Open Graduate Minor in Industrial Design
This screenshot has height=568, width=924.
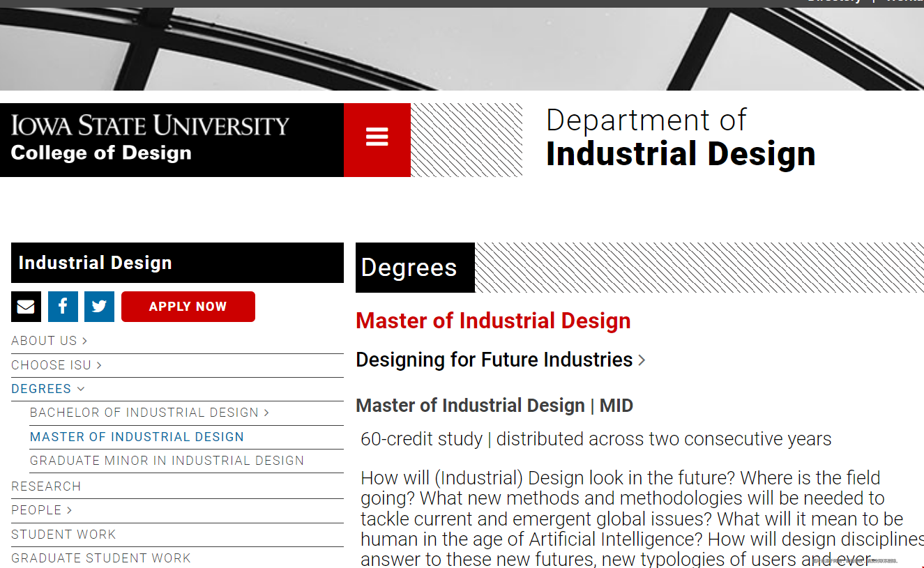pos(167,461)
